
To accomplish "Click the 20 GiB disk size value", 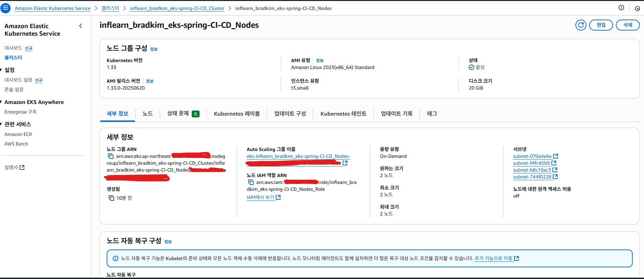I will coord(476,88).
